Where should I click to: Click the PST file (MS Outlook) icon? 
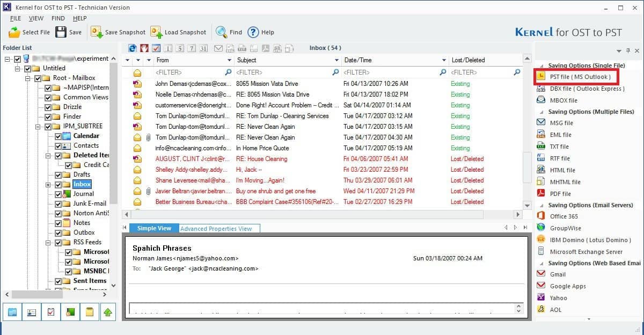click(x=541, y=77)
